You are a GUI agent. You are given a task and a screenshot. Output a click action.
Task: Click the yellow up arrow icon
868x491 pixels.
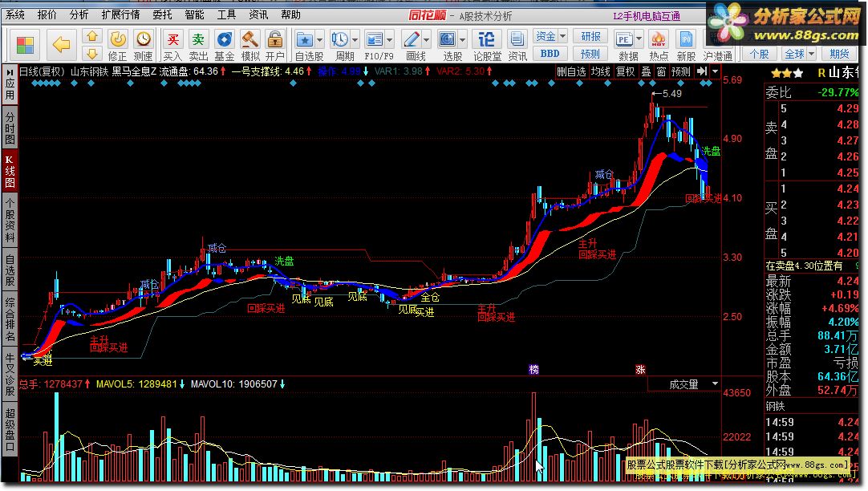(x=92, y=37)
